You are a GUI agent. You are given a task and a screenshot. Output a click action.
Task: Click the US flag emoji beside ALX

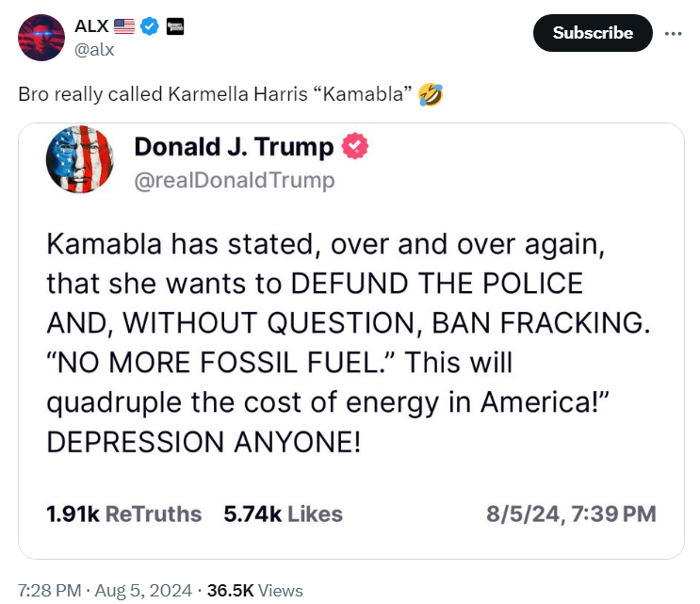124,26
